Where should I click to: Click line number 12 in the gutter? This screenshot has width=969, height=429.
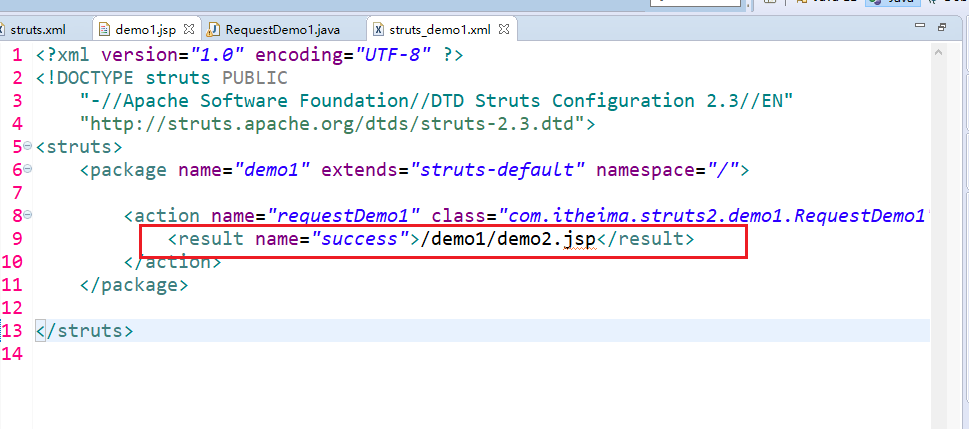pyautogui.click(x=12, y=308)
